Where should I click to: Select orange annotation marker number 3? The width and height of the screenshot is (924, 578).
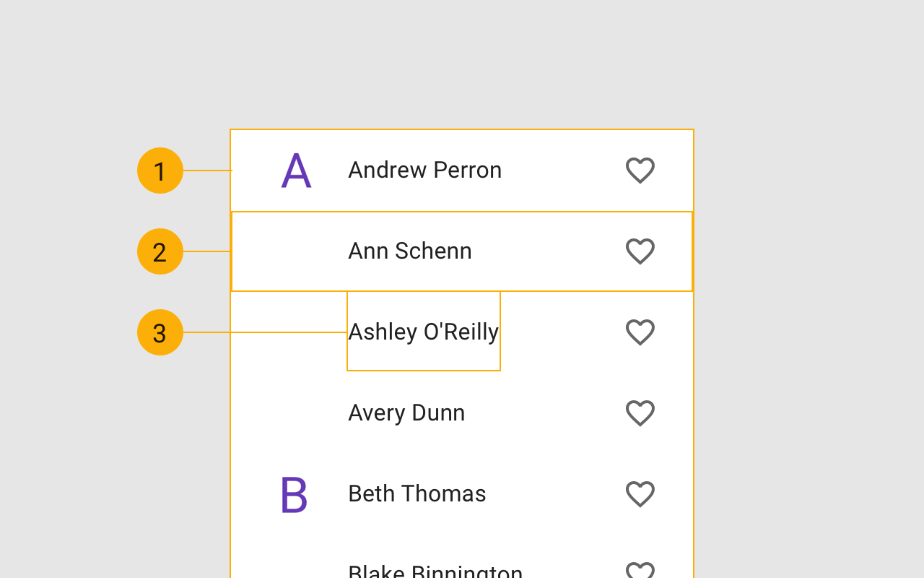tap(160, 332)
